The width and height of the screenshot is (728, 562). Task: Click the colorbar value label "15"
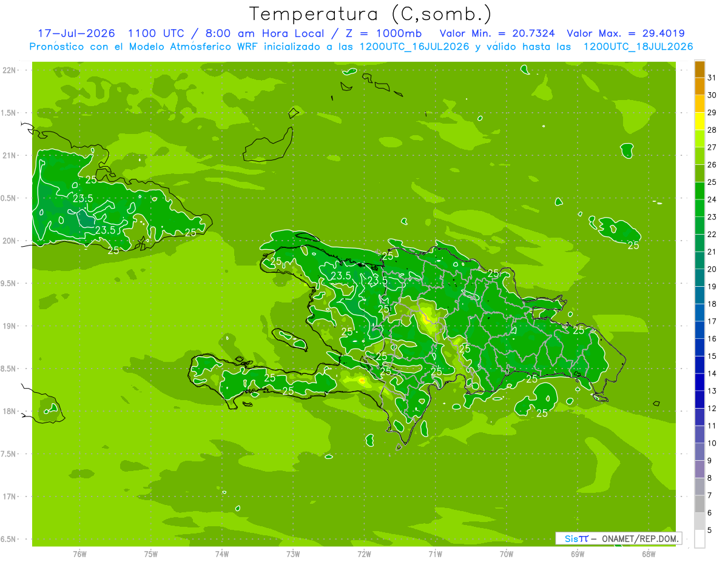point(712,356)
